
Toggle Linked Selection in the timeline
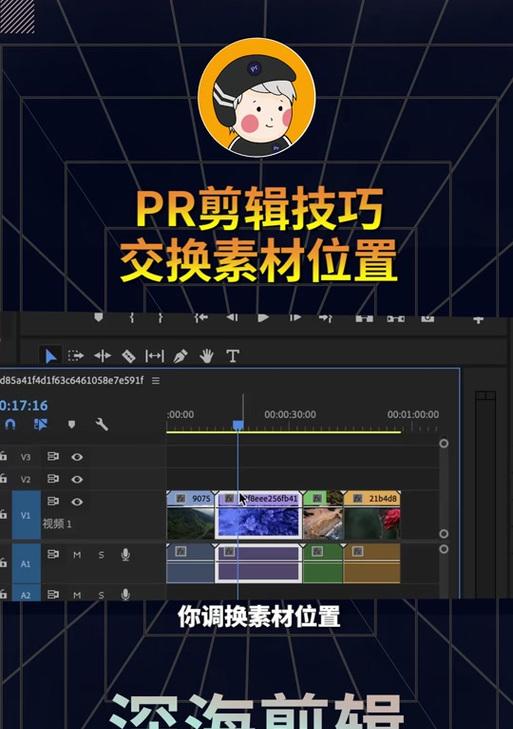tap(40, 424)
